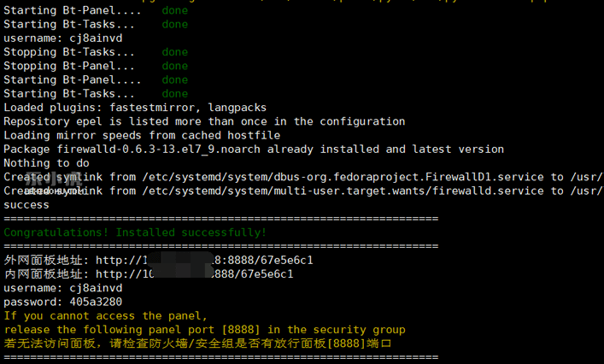Click 'Loaded plugins: fastestmirror, langpacks' line
Screen dimensions: 604x364
[x=135, y=108]
